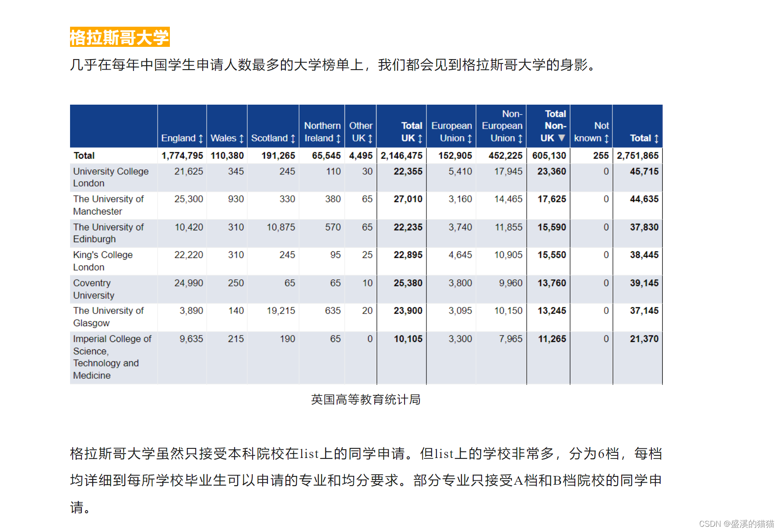Sort by Non-European Union column arrow
Viewport: 781px width, 532px height.
520,139
